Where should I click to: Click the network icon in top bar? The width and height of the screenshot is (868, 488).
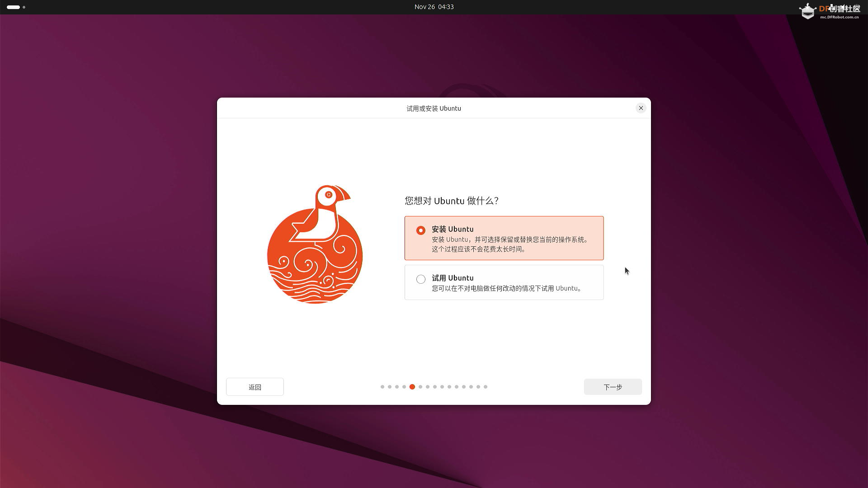[831, 7]
